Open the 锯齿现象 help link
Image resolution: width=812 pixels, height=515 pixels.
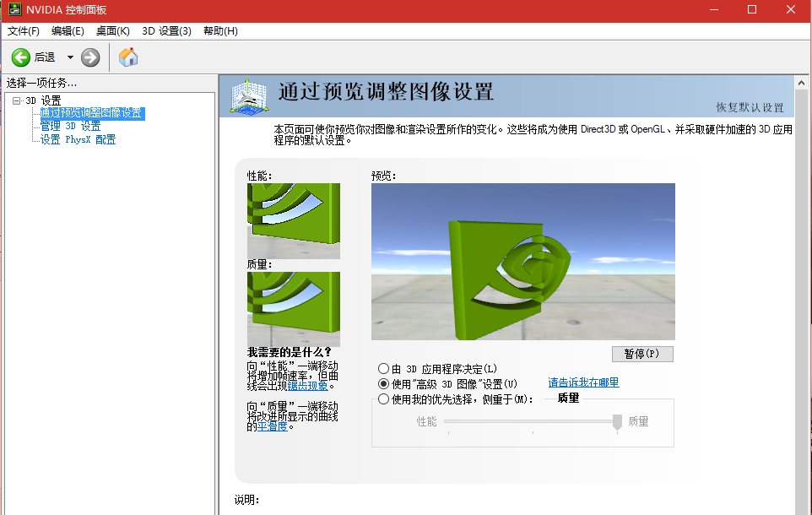tap(307, 386)
